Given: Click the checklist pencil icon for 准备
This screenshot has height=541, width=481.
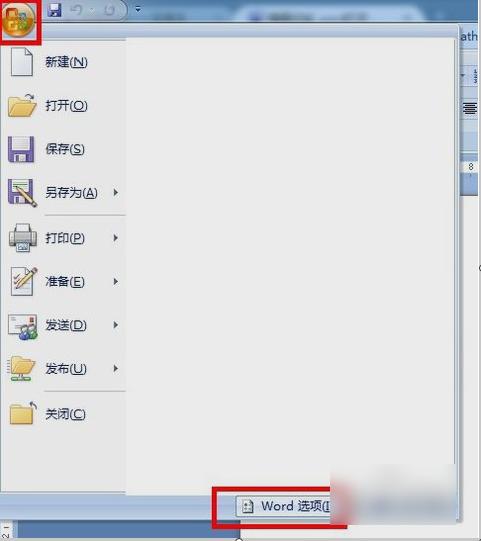Looking at the screenshot, I should coord(23,281).
